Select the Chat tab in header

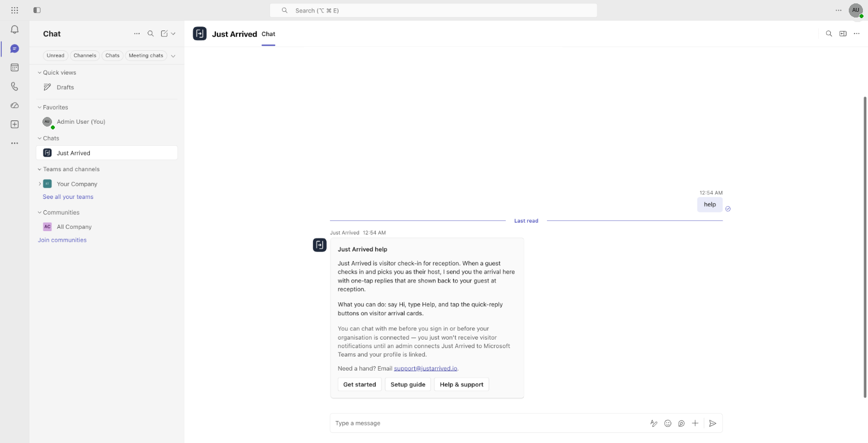268,34
